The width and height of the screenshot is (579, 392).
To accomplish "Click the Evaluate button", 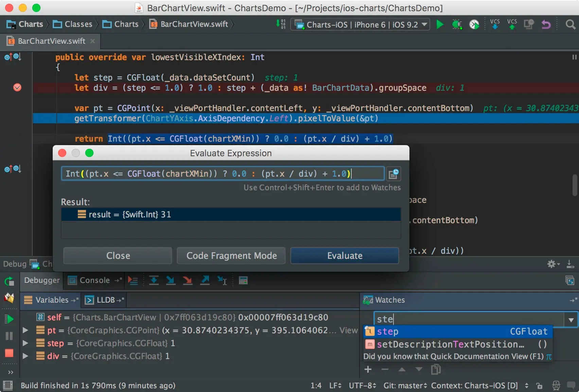I will click(345, 255).
